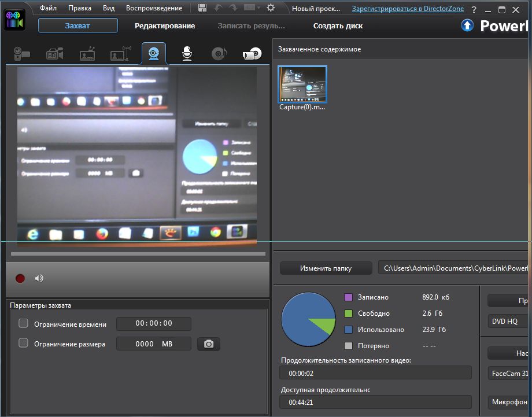The width and height of the screenshot is (532, 417).
Task: Mute the capture audio via speaker icon
Action: click(x=39, y=278)
